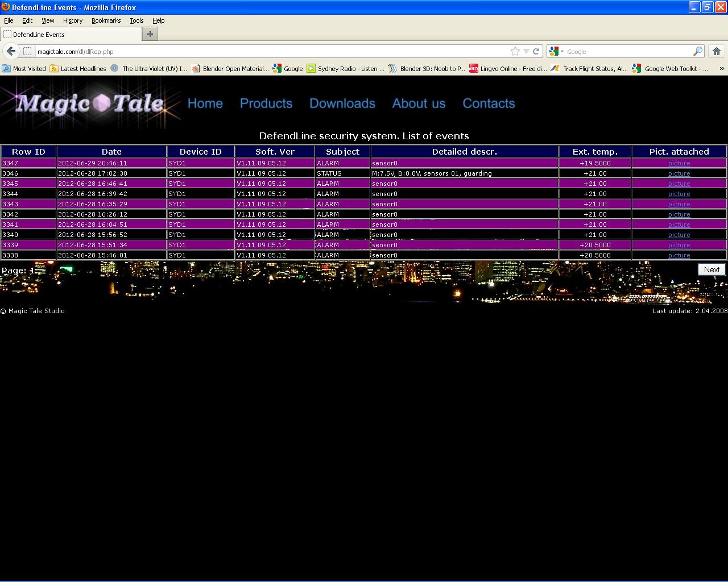728x582 pixels.
Task: Click the browser Home icon
Action: click(x=716, y=51)
